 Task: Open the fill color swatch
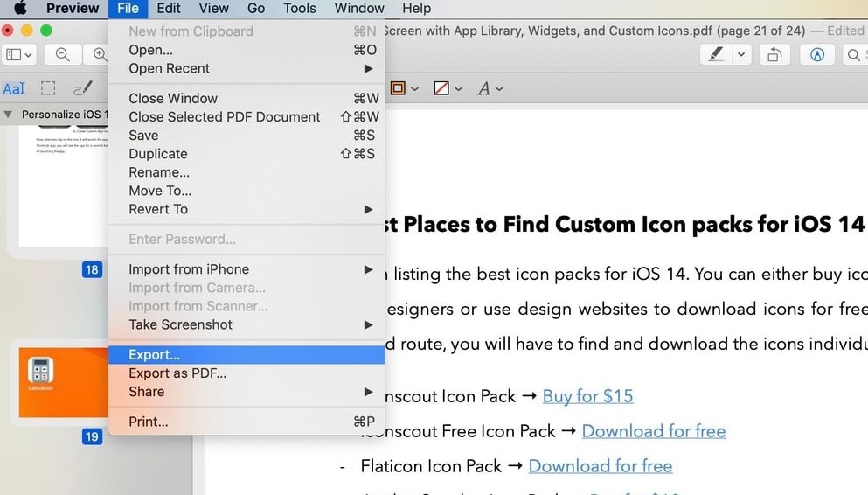[x=441, y=88]
